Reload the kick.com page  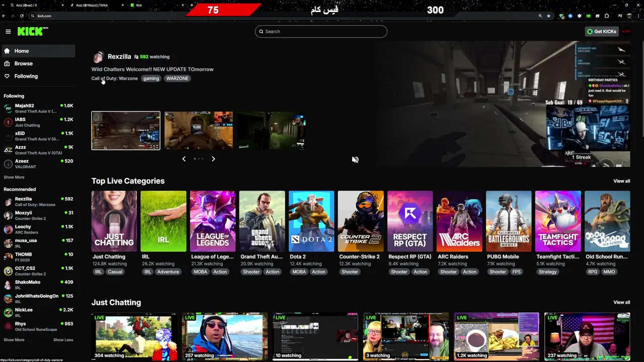tap(22, 16)
